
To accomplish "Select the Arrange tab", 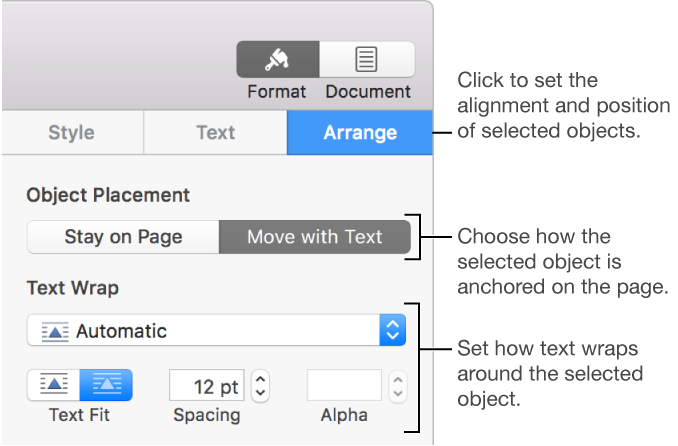I will [x=360, y=132].
